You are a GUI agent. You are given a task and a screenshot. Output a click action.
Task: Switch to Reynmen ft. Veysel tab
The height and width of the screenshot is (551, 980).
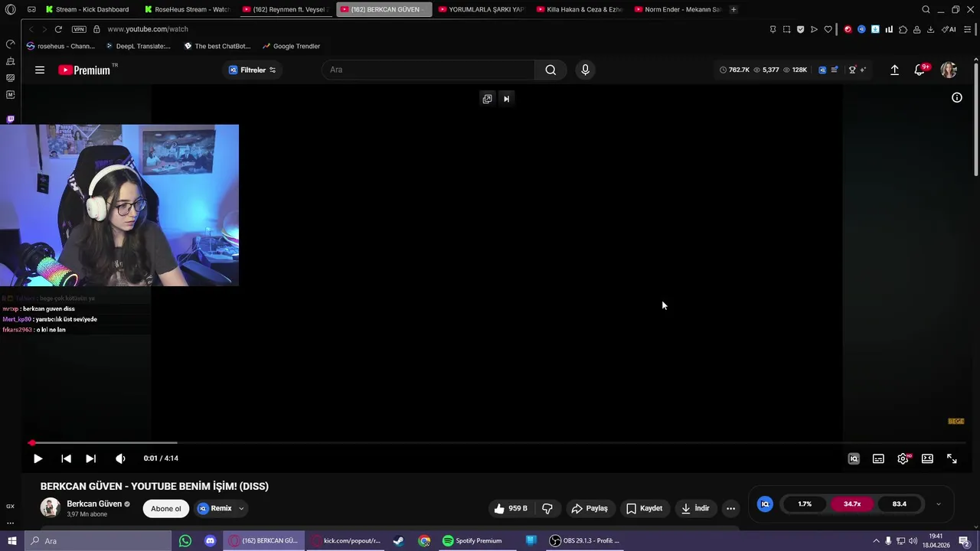(285, 9)
